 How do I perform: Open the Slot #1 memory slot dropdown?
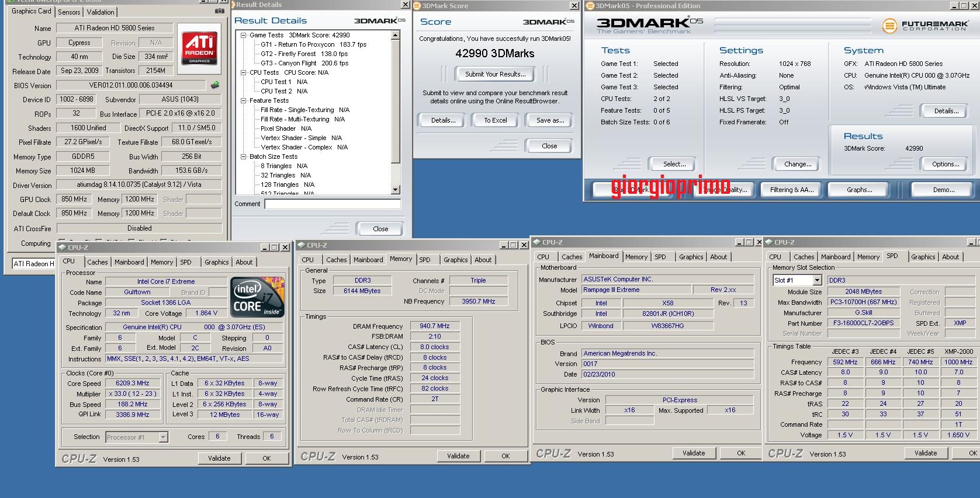pyautogui.click(x=817, y=280)
